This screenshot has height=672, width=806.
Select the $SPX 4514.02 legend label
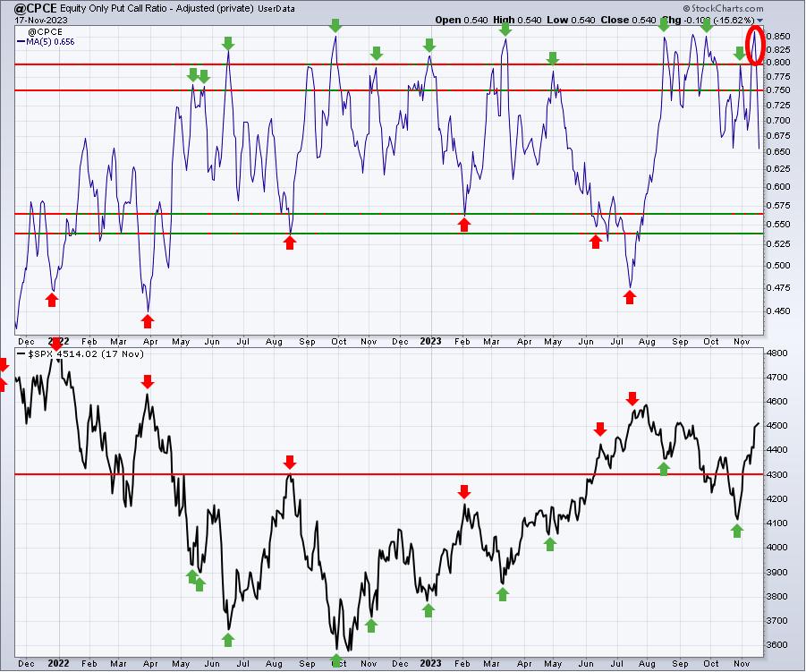pos(63,354)
